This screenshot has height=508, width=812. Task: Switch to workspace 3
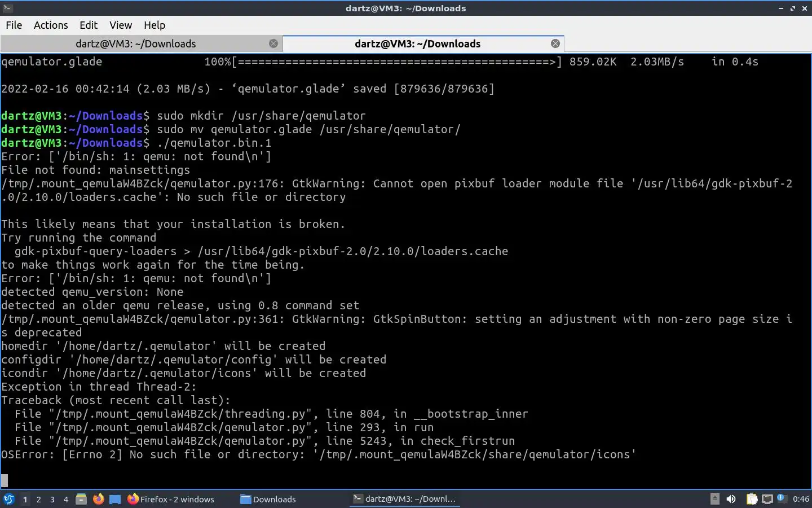point(52,499)
